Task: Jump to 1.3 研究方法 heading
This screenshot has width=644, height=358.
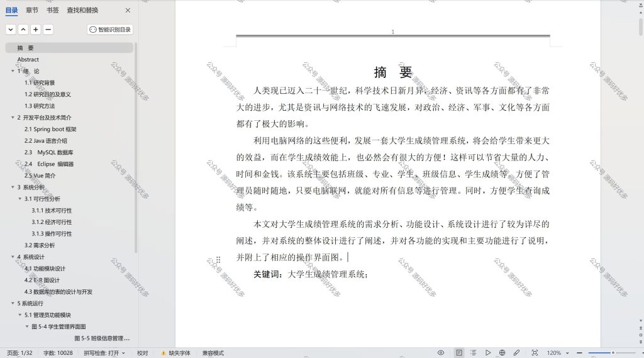Action: pyautogui.click(x=40, y=106)
